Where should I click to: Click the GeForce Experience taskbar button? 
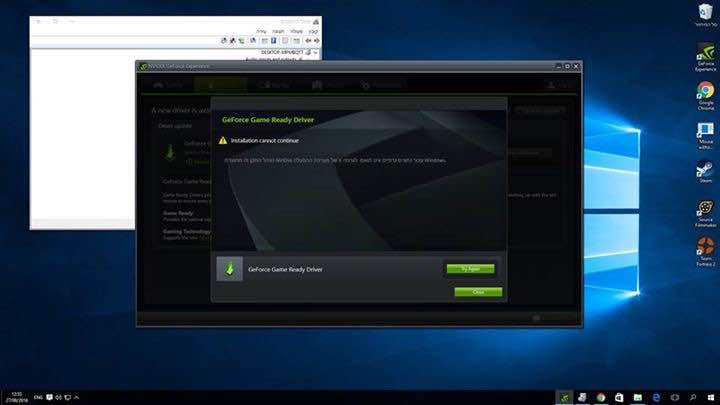pos(564,397)
